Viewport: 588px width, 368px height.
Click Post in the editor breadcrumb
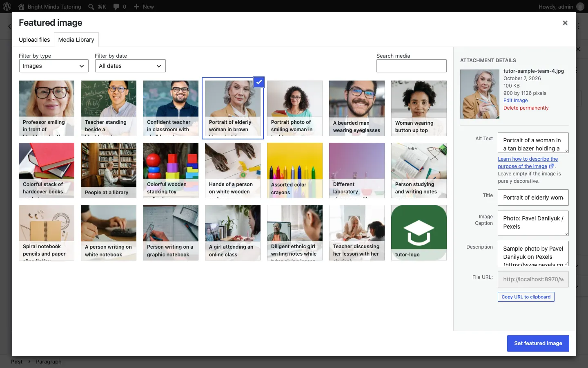(x=17, y=361)
